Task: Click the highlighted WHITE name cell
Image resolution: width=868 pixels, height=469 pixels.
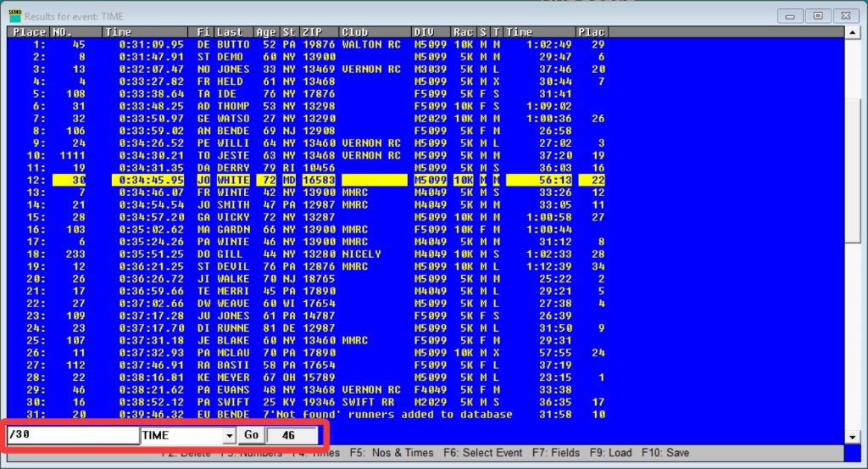Action: [233, 180]
